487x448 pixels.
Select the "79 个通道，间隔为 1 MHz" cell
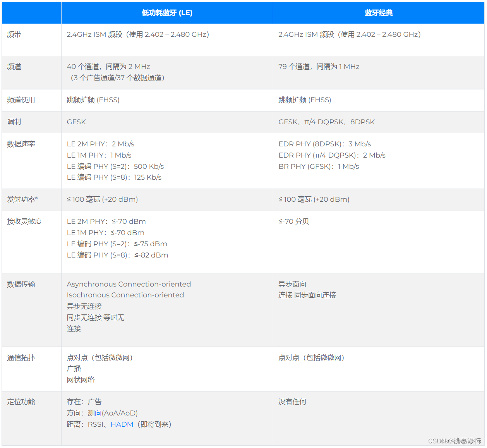pyautogui.click(x=319, y=67)
